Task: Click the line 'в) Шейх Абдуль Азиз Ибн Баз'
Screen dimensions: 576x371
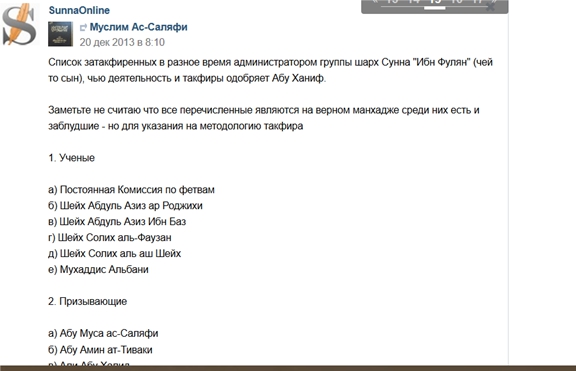Action: [117, 221]
